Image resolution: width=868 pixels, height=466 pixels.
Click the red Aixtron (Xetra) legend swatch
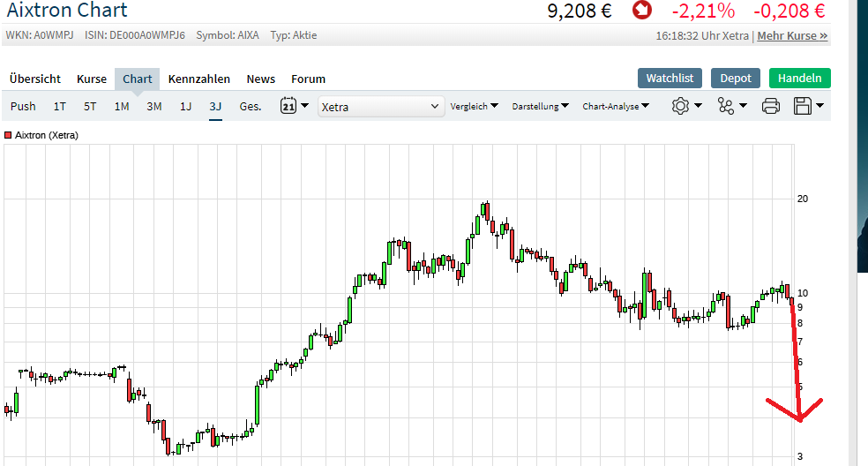point(8,135)
